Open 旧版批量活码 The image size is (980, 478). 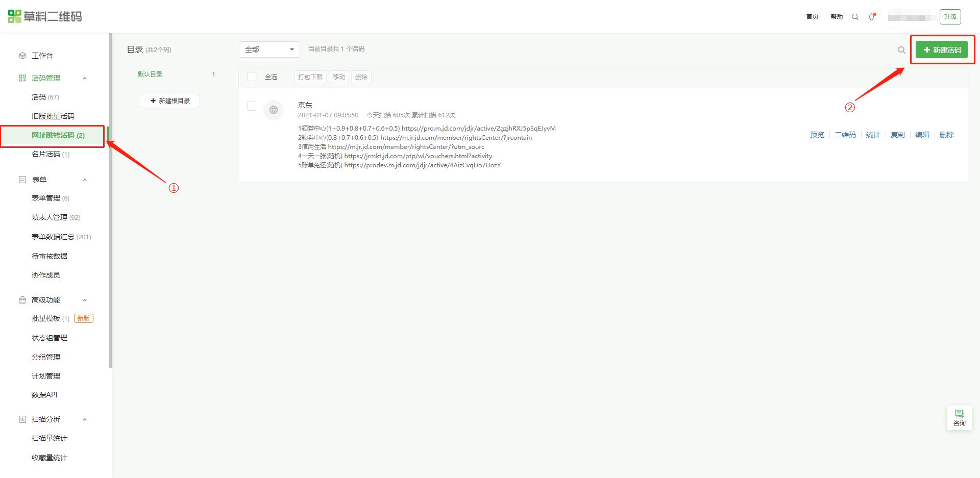tap(53, 116)
